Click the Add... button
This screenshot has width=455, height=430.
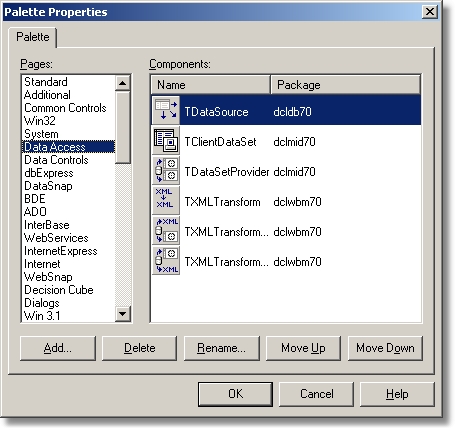(x=58, y=348)
